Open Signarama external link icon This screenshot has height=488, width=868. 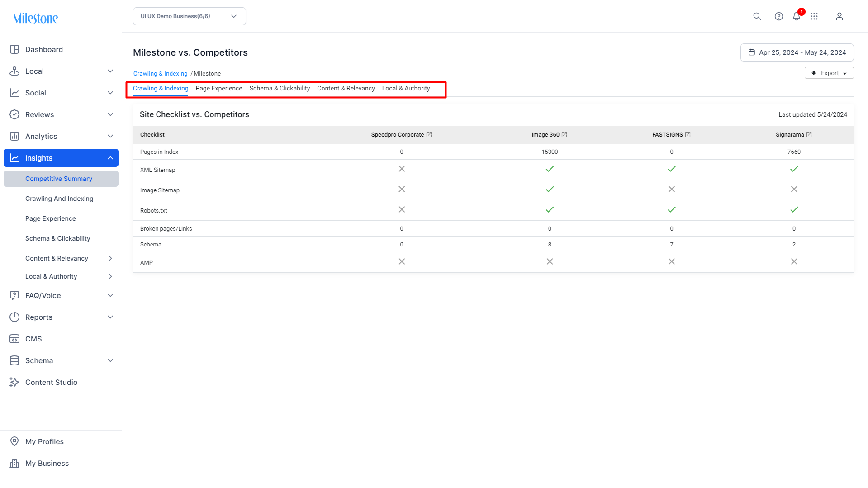click(809, 135)
